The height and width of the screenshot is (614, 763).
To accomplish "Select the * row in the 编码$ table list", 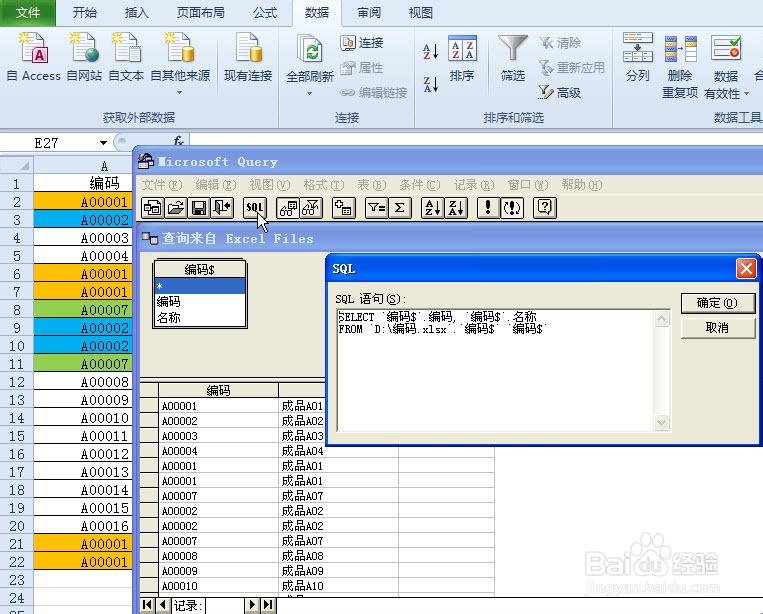I will [200, 286].
